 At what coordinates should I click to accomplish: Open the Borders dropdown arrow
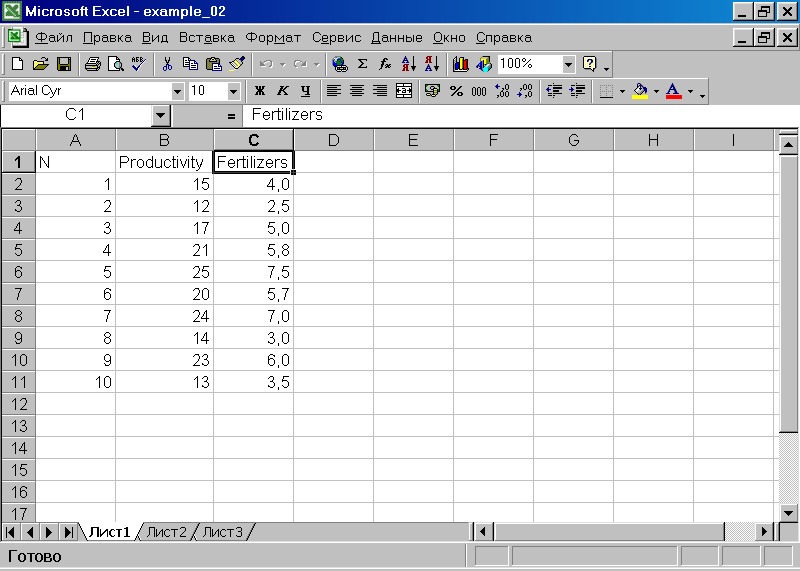coord(622,91)
